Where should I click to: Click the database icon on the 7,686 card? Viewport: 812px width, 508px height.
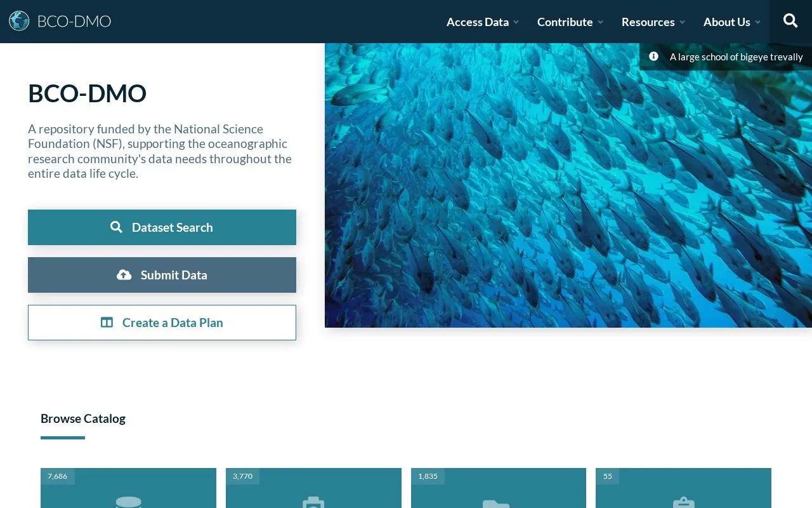point(128,502)
